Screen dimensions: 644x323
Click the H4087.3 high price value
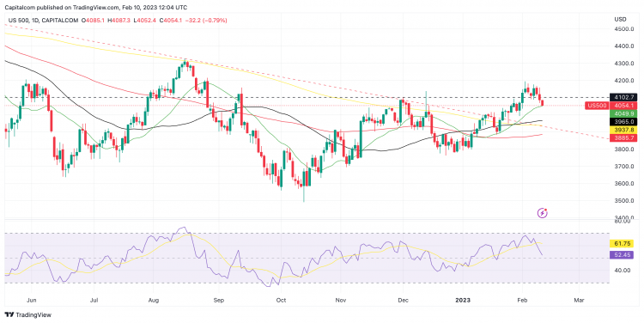119,20
